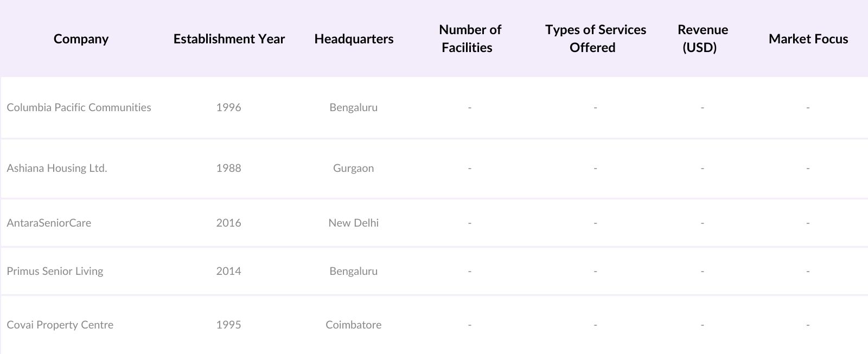Click the 2016 establishment year cell
Viewport: 868px width, 354px height.
[228, 223]
